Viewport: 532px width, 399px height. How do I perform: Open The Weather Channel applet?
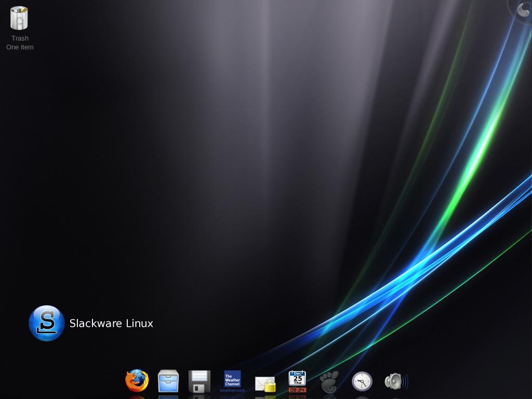pos(232,381)
